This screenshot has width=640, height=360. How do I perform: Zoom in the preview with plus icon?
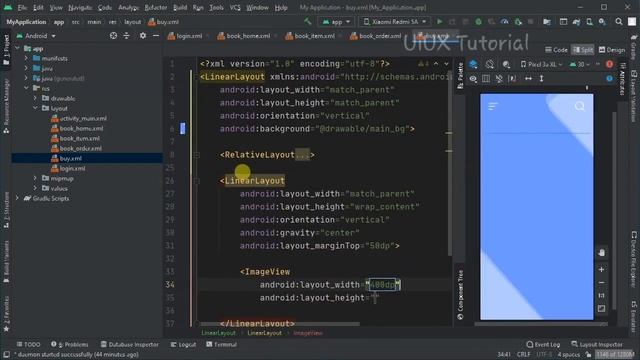601,269
